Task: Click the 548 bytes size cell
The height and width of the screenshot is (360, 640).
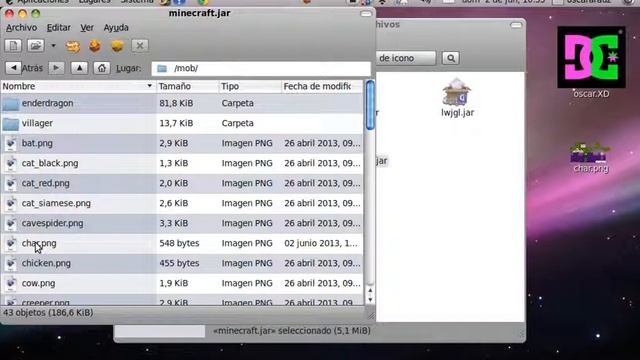Action: 179,243
